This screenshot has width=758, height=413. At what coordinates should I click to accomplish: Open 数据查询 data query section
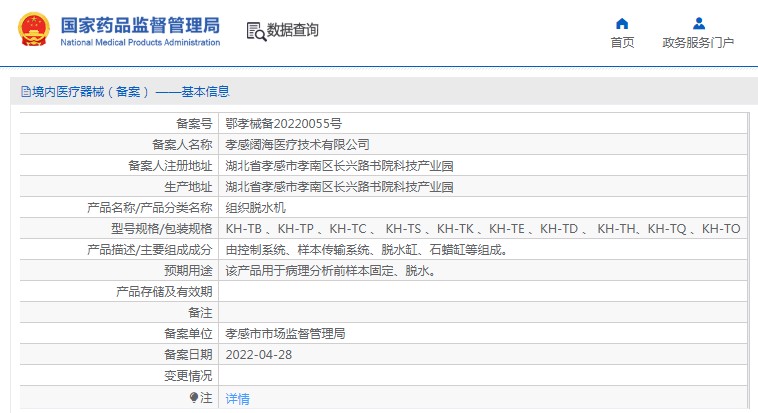(x=292, y=30)
